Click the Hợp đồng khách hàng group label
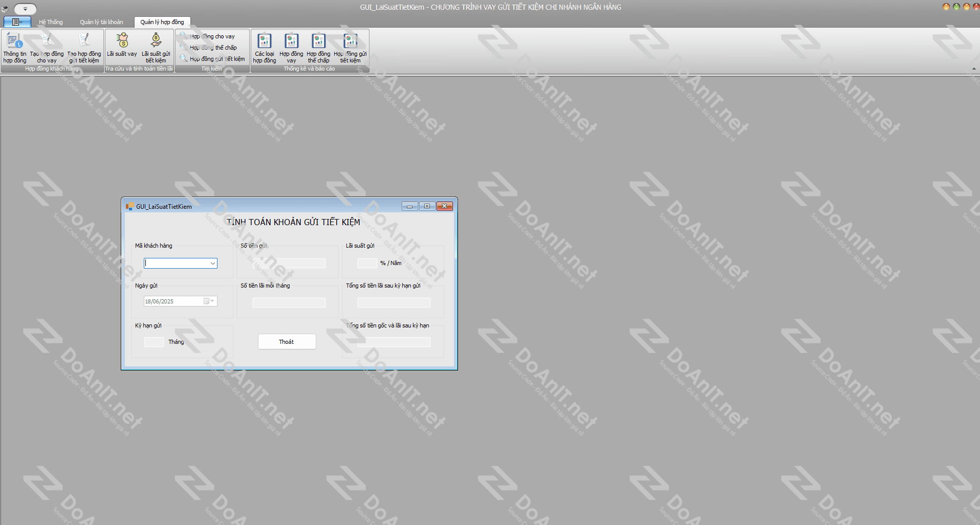The image size is (980, 525). [52, 69]
